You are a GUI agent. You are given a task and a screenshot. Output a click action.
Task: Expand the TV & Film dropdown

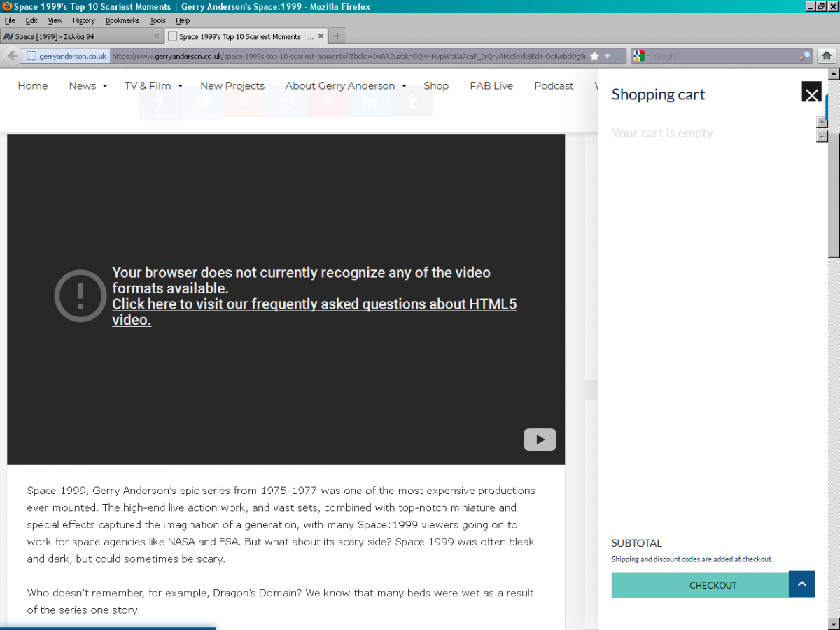[x=180, y=86]
